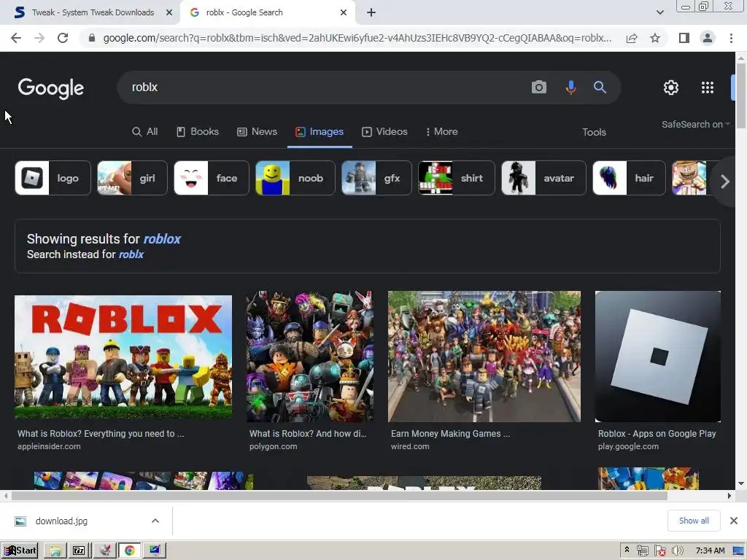Open the Google apps grid
This screenshot has height=560, width=747.
tap(708, 87)
